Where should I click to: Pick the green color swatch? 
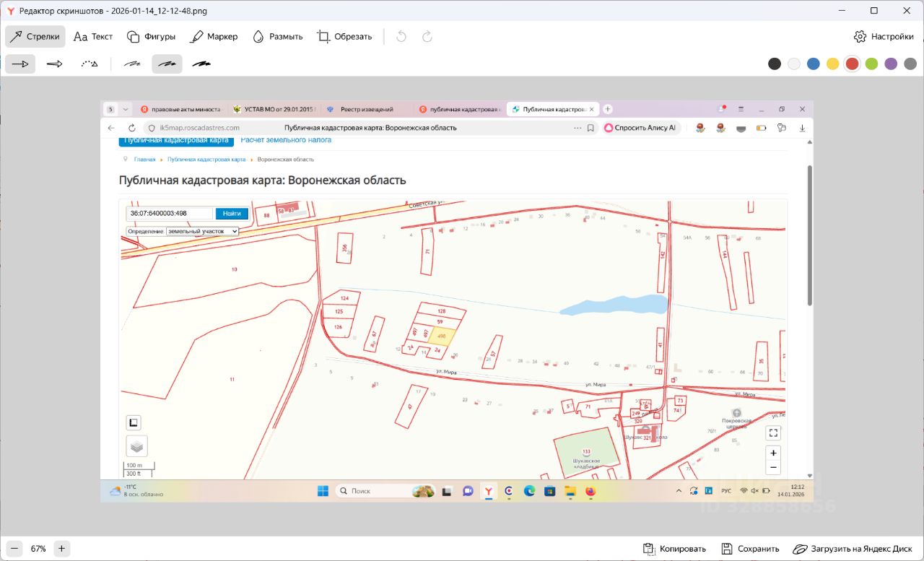[x=871, y=64]
